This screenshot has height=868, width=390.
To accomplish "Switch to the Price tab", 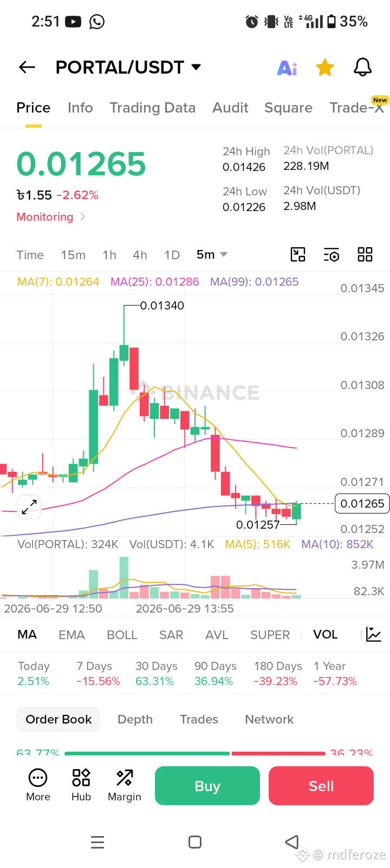I will pos(33,108).
